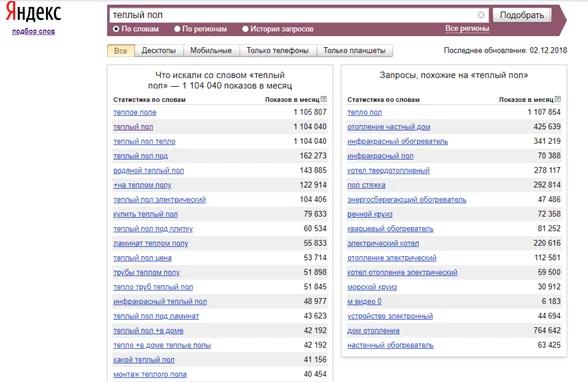The image size is (588, 382).
Task: Open the теплый пол +в доме link
Action: [x=148, y=331]
